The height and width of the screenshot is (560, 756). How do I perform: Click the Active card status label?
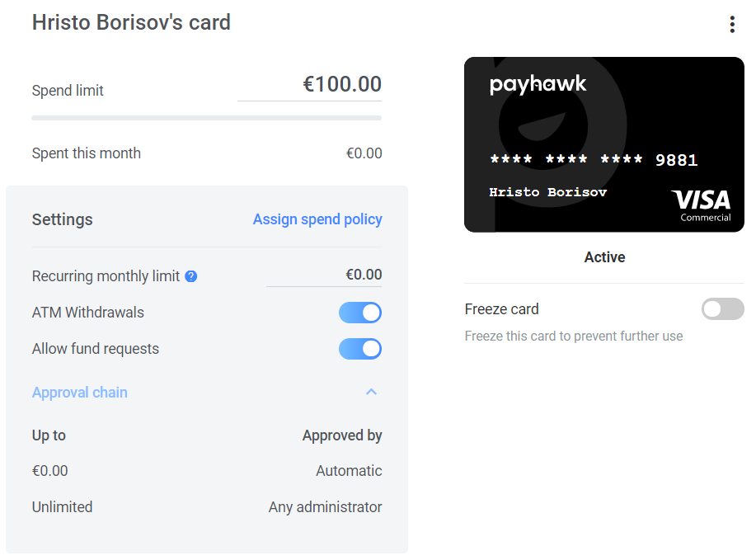pos(604,257)
